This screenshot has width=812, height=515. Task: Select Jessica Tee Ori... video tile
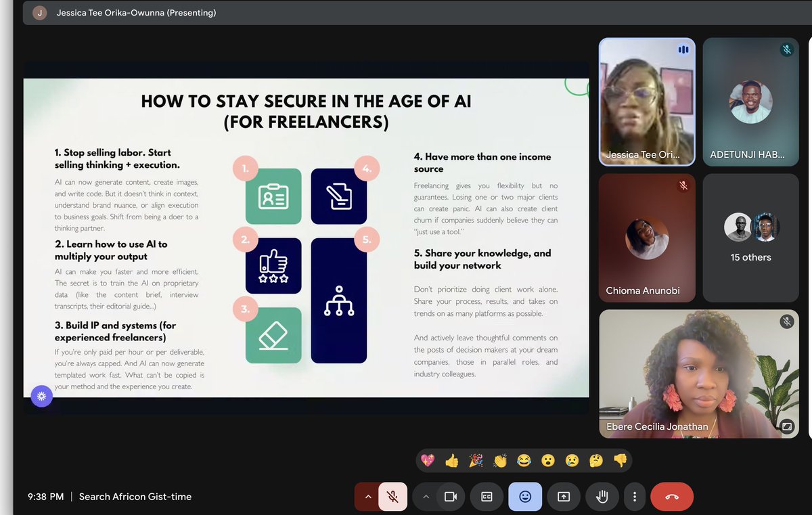(x=647, y=102)
